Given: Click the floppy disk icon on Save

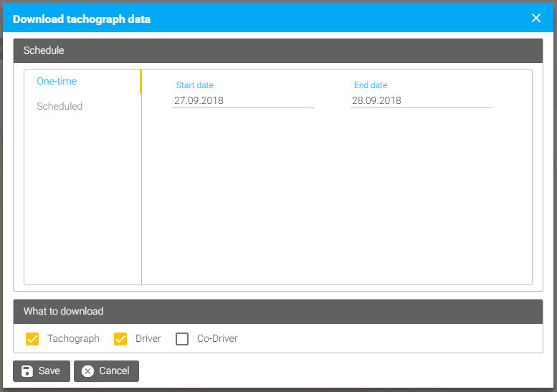Looking at the screenshot, I should [27, 371].
